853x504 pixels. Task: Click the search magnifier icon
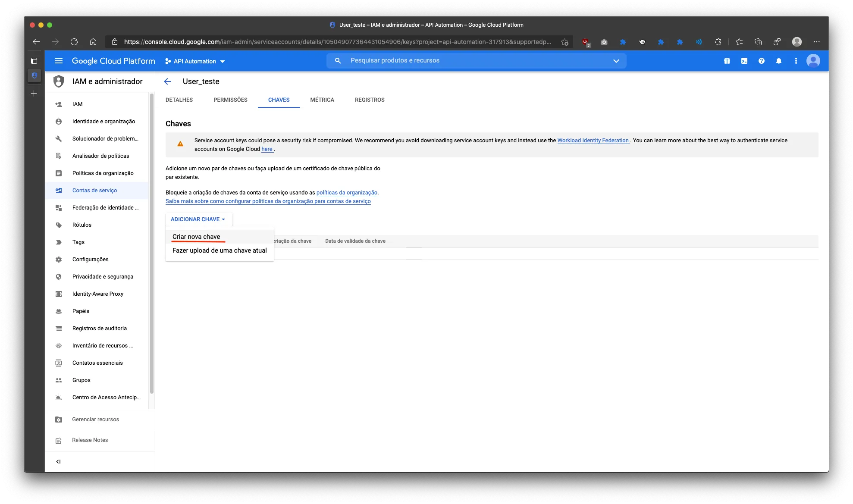tap(338, 61)
